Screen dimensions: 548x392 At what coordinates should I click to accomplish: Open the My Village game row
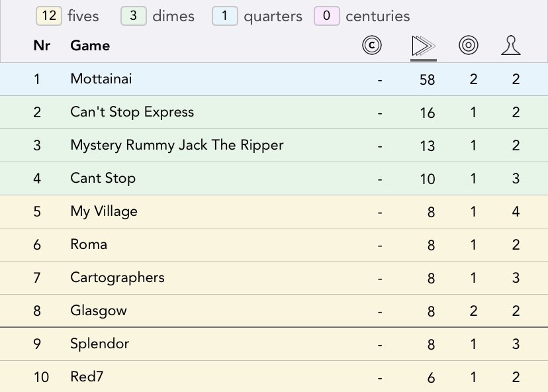click(x=274, y=212)
